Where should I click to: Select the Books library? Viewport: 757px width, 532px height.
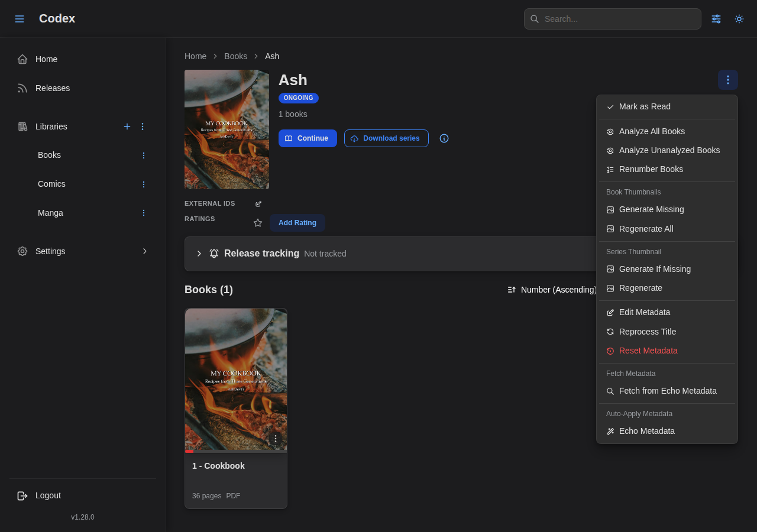click(50, 155)
